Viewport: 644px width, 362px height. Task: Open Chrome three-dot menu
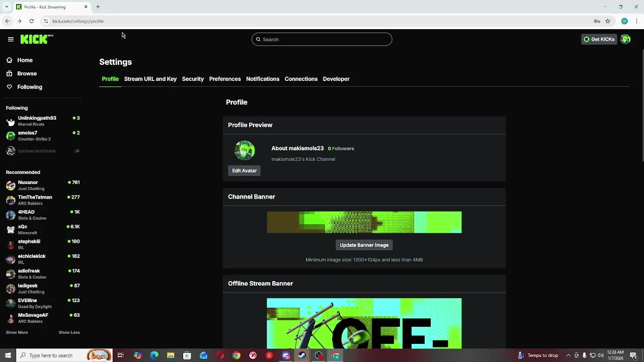pyautogui.click(x=637, y=21)
